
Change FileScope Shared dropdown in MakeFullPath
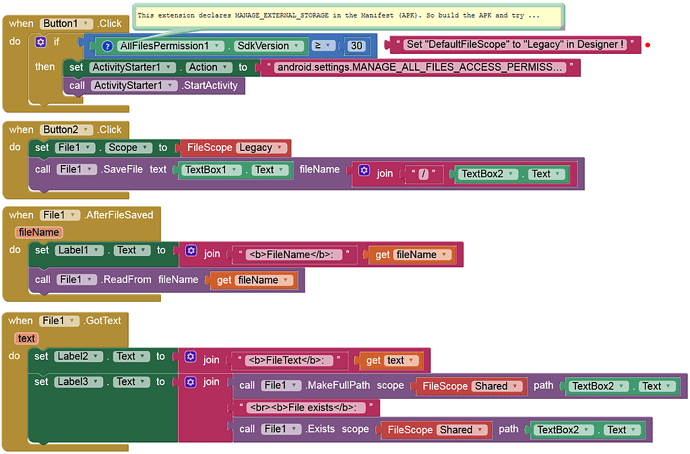(x=497, y=386)
